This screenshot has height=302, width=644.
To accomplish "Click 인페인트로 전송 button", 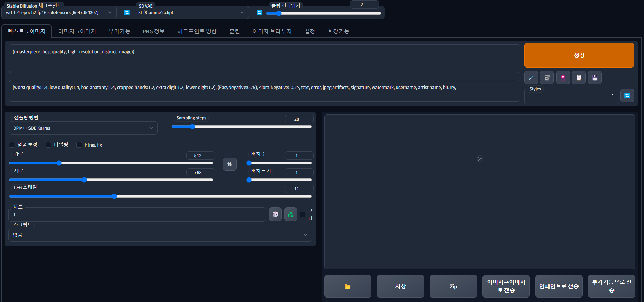I will tap(559, 286).
